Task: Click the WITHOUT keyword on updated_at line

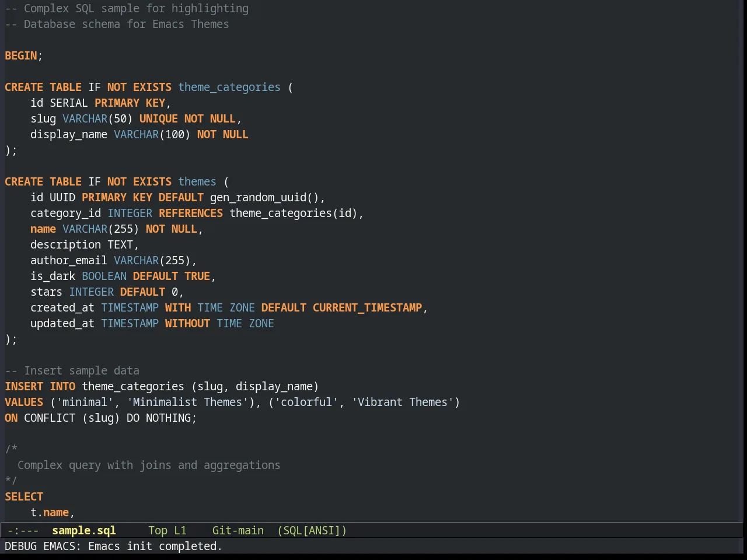Action: 187,323
